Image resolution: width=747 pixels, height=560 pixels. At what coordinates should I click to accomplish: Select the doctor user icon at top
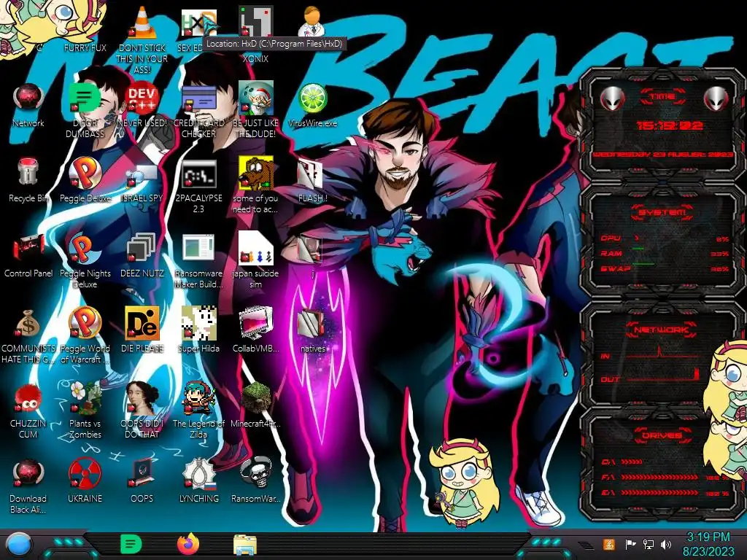(312, 21)
